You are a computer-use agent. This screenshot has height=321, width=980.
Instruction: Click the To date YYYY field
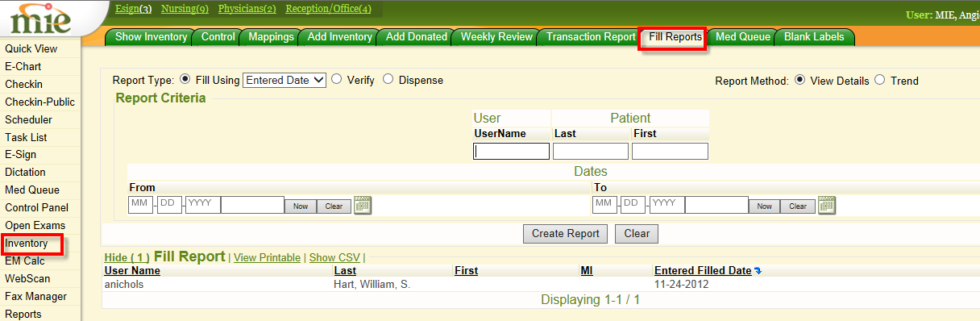coord(666,205)
